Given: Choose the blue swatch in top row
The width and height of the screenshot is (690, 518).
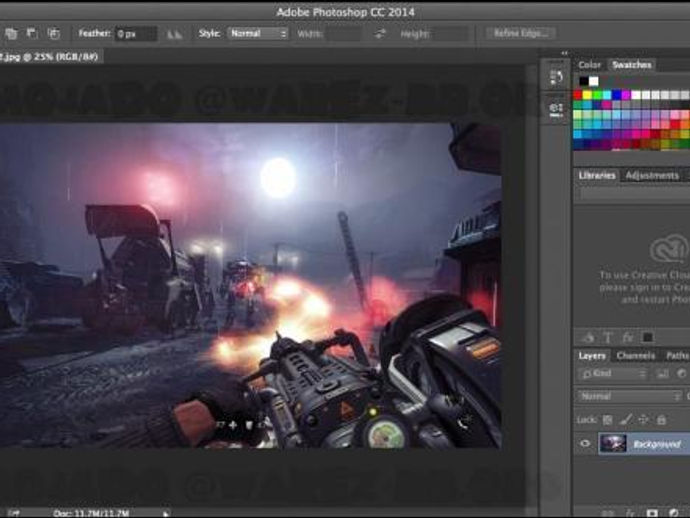Looking at the screenshot, I should 617,95.
